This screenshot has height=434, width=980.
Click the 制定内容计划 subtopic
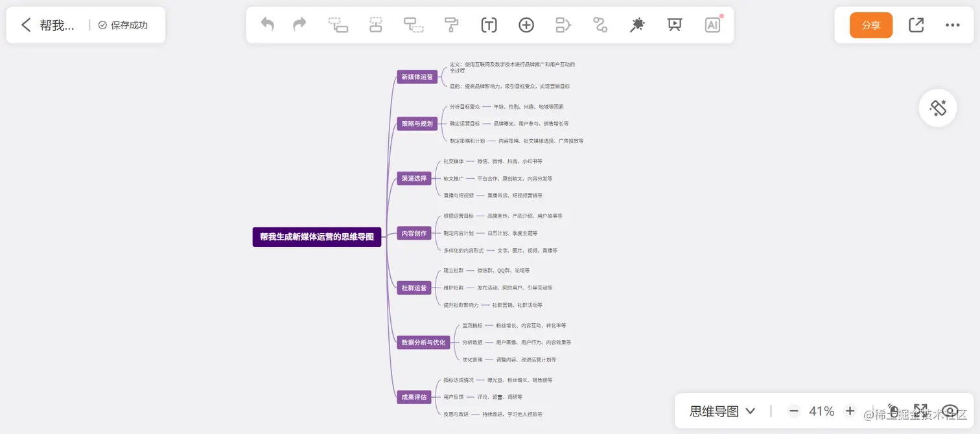(x=459, y=233)
